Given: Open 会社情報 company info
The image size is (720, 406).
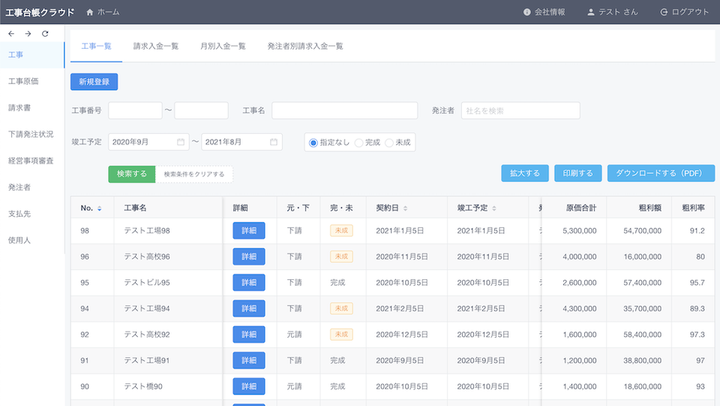Looking at the screenshot, I should point(544,12).
